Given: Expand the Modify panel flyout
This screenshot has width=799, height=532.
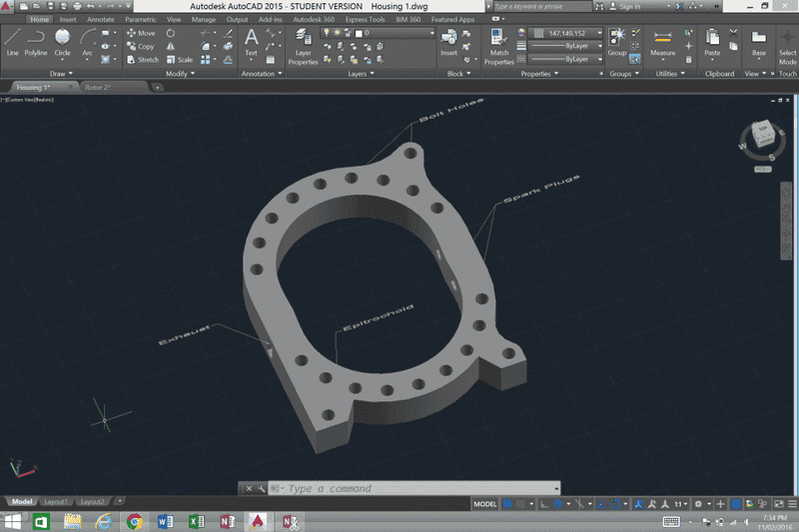Looking at the screenshot, I should (180, 73).
